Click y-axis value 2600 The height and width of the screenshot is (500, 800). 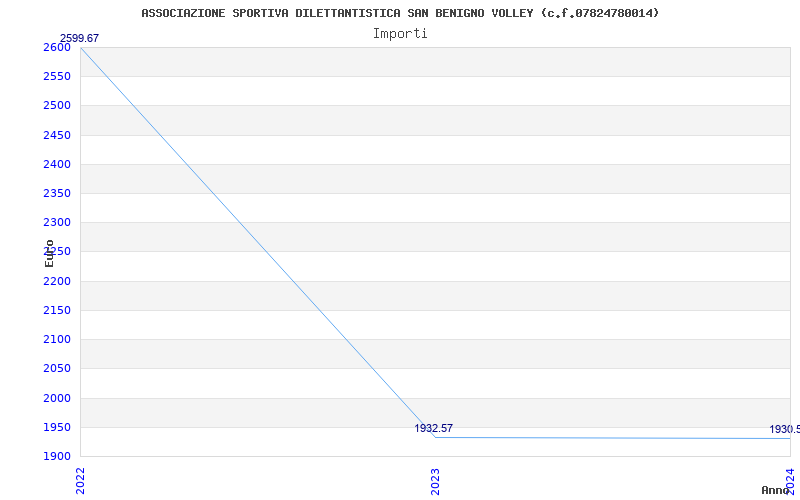click(57, 47)
